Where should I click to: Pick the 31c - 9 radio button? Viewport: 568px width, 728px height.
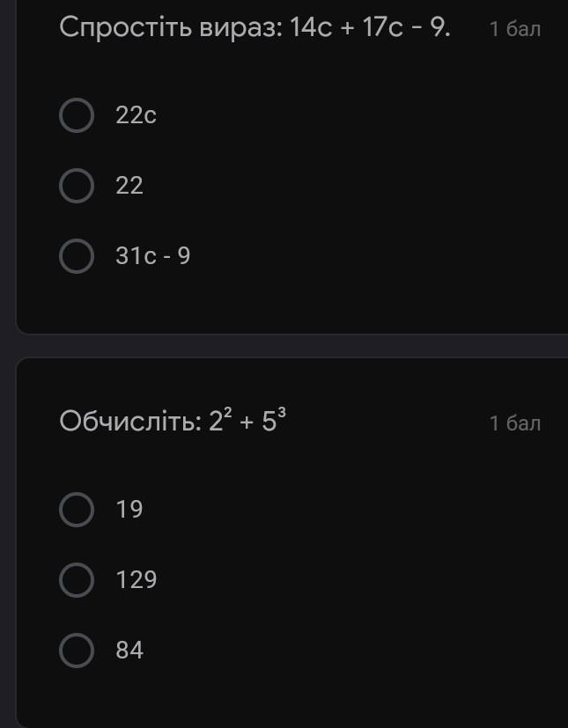point(77,256)
